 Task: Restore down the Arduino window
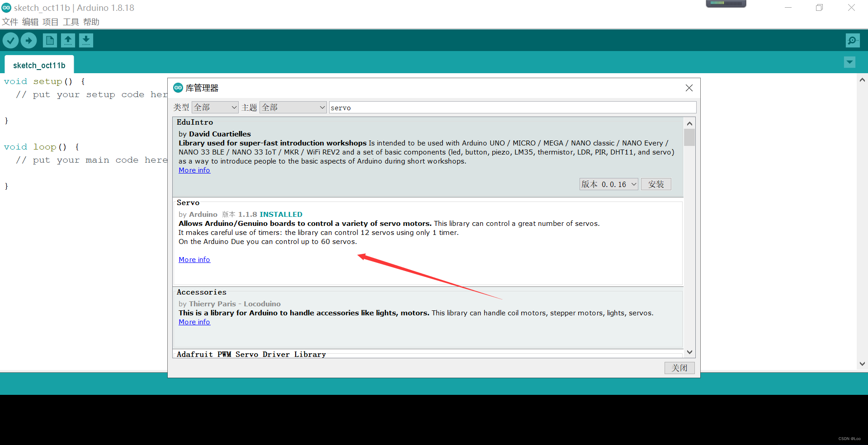819,8
